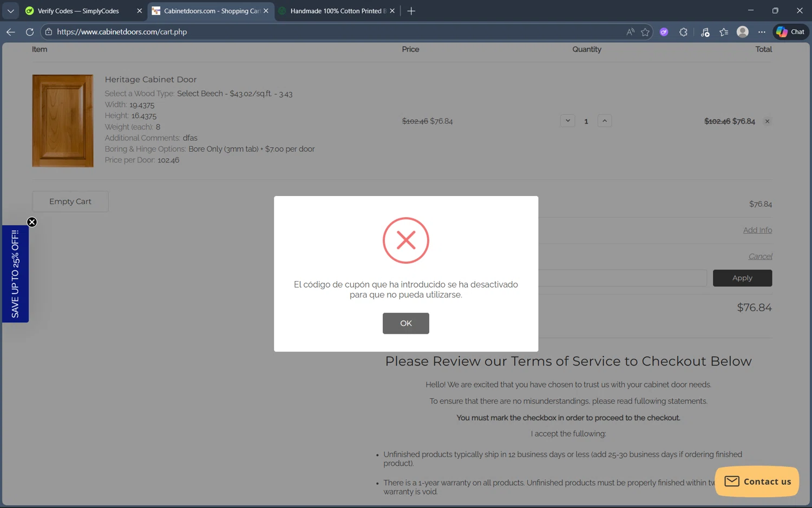The image size is (812, 508).
Task: Close the Handmade 100% Cotton tab
Action: [x=392, y=11]
